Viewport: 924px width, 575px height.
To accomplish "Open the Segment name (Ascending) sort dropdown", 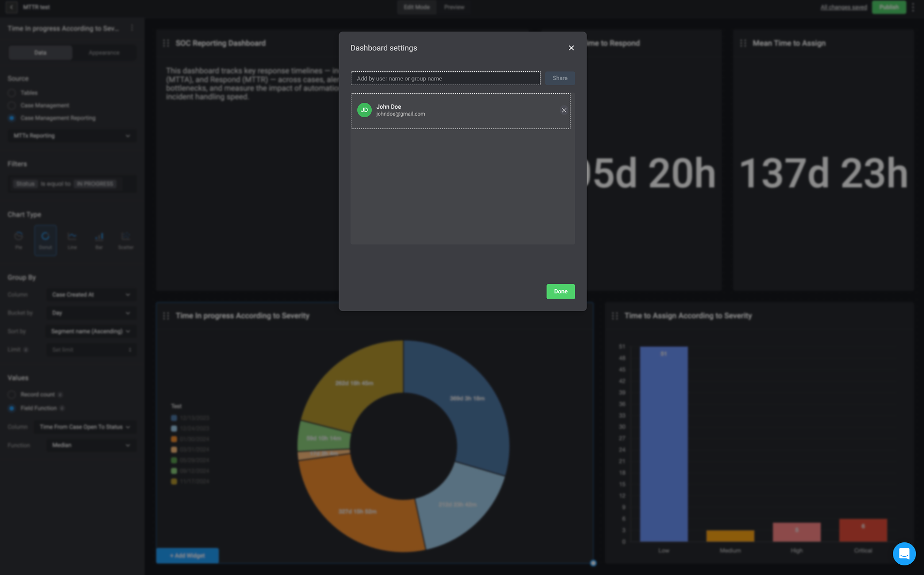I will coord(91,331).
